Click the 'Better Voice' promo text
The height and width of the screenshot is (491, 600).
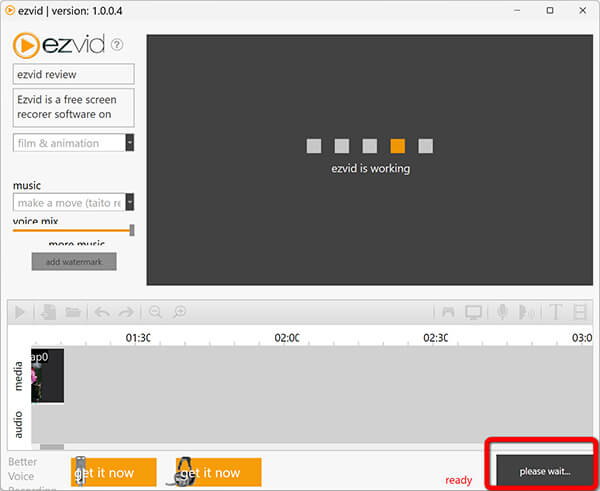click(23, 469)
